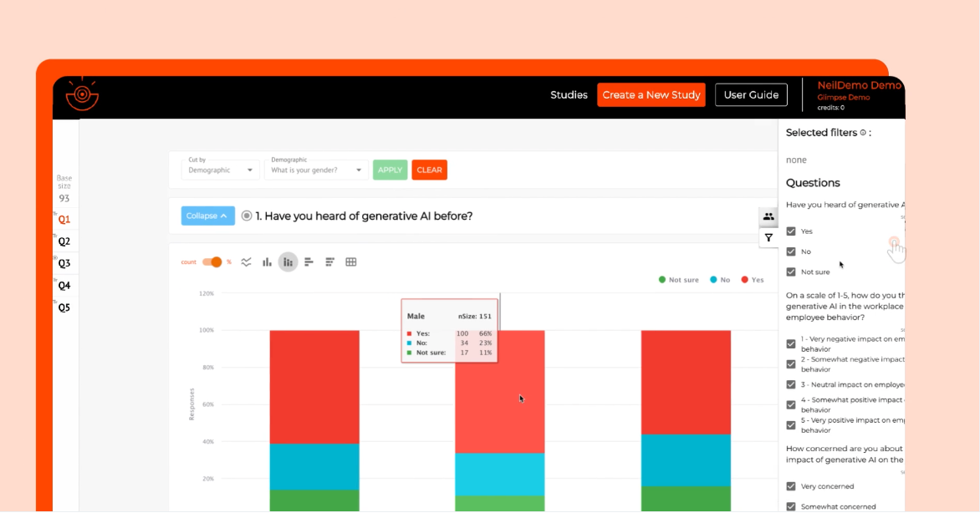This screenshot has width=980, height=518.
Task: Click Create a New Study button
Action: click(x=651, y=95)
